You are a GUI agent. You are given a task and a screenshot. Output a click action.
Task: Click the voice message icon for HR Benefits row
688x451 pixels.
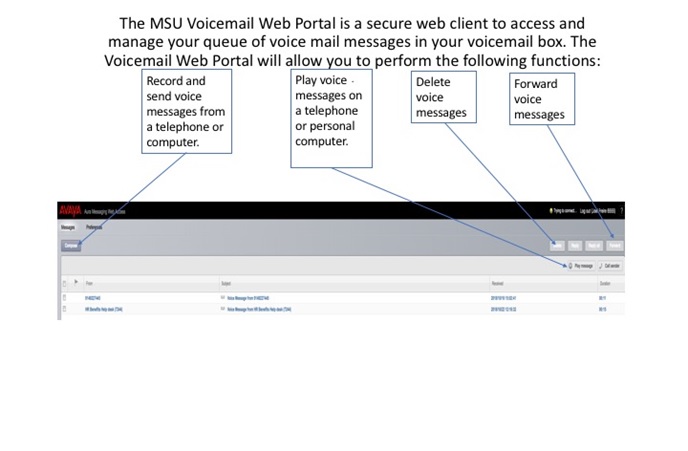(x=222, y=308)
